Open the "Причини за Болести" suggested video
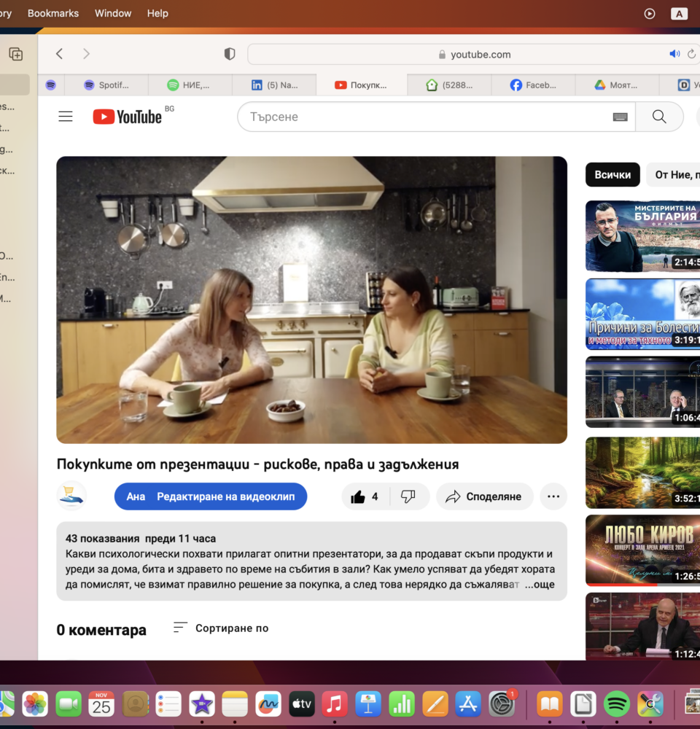Image resolution: width=700 pixels, height=729 pixels. point(643,313)
